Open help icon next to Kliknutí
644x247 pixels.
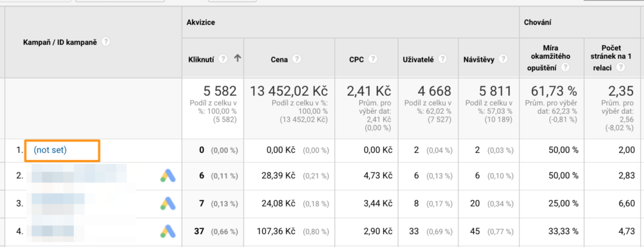pyautogui.click(x=223, y=59)
